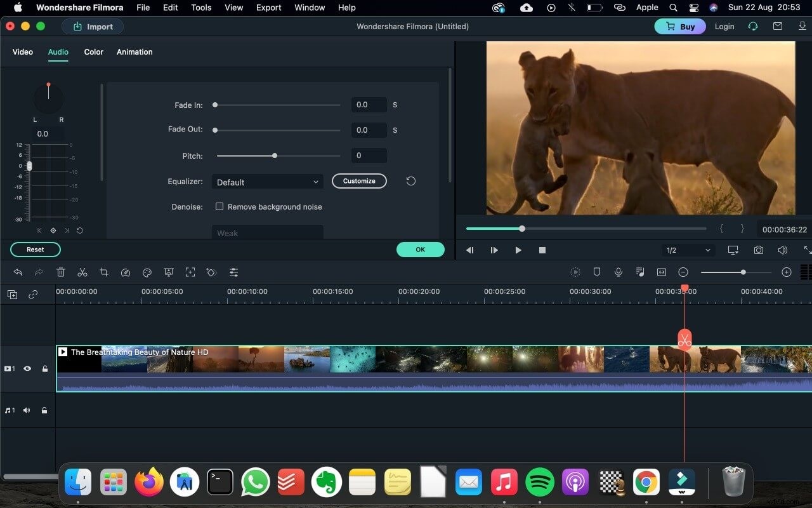Click the OK button to confirm audio settings

421,250
